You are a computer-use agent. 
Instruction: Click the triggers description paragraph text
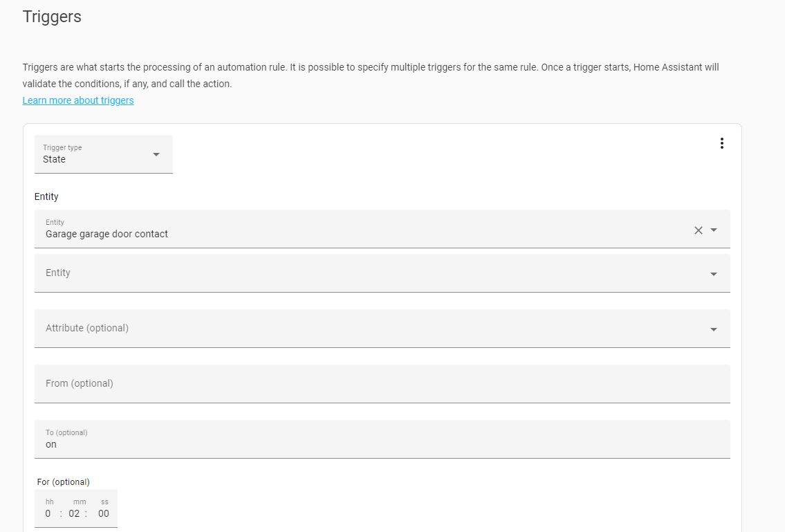(x=371, y=75)
